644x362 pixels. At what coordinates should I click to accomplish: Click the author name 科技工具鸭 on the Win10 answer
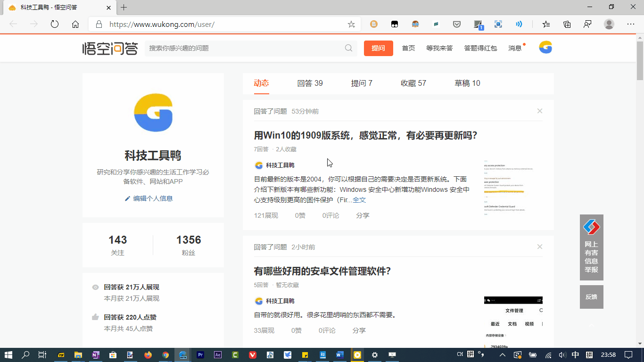[280, 165]
